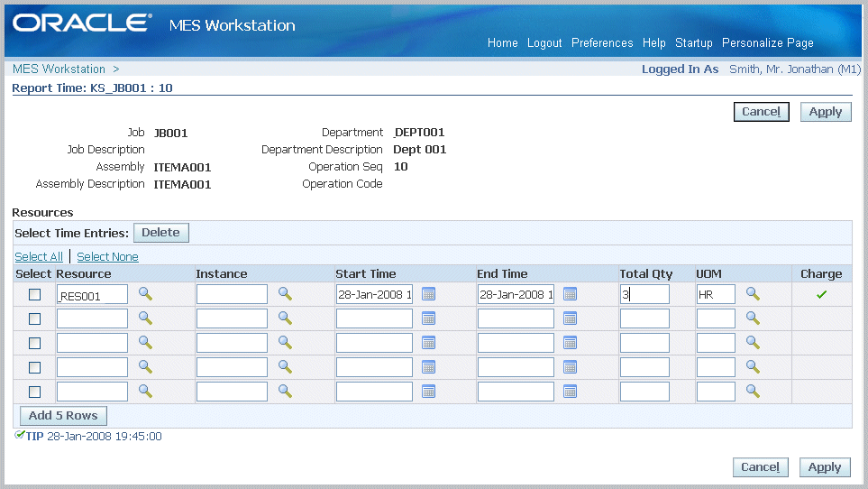Click the TIP text 28-Jan-2008 19:45:00

click(x=104, y=437)
